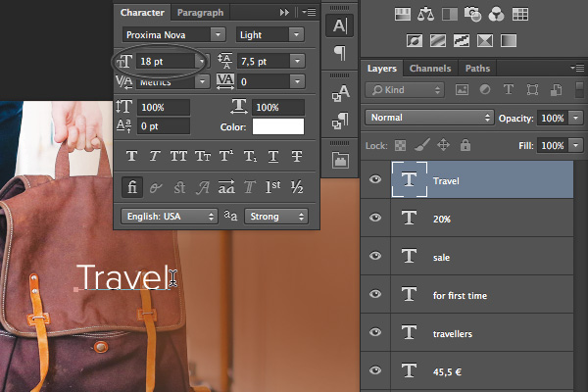Screen dimensions: 588x392
Task: Open the tool presets panel icon in dock
Action: click(x=340, y=160)
